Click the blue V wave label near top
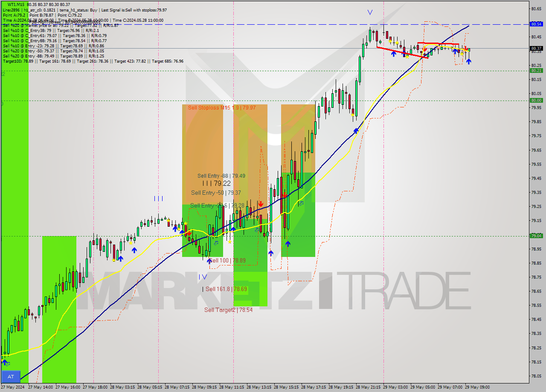This screenshot has width=546, height=392. click(370, 13)
